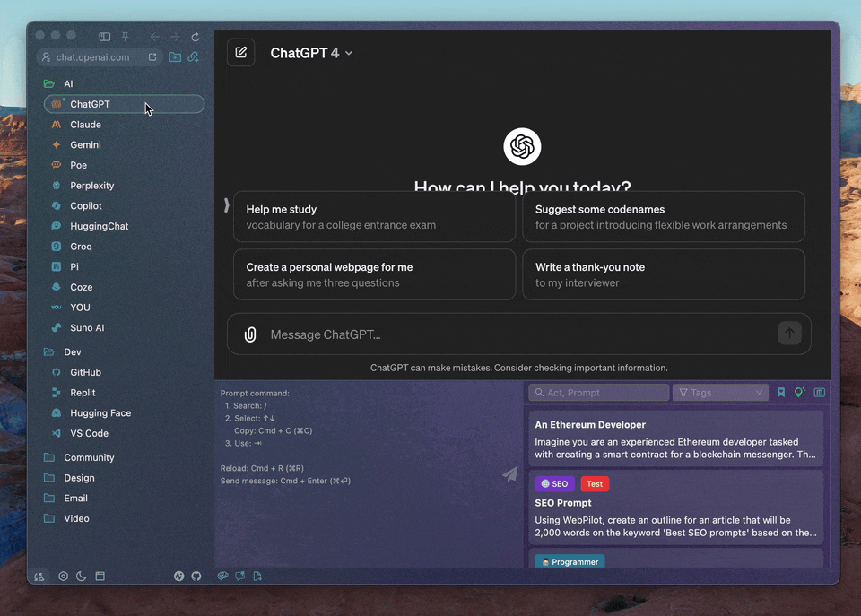
Task: Open bookmarked prompts with the bookmark icon
Action: pos(781,393)
